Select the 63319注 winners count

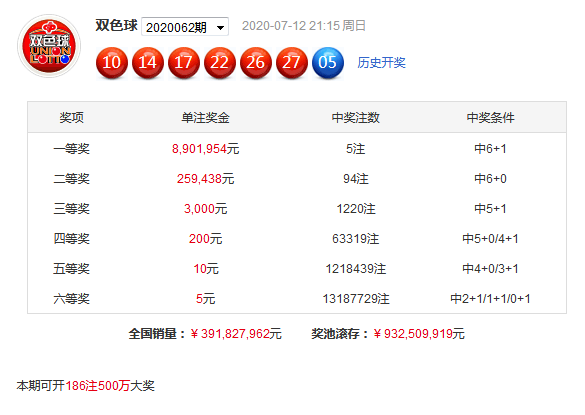click(x=356, y=238)
